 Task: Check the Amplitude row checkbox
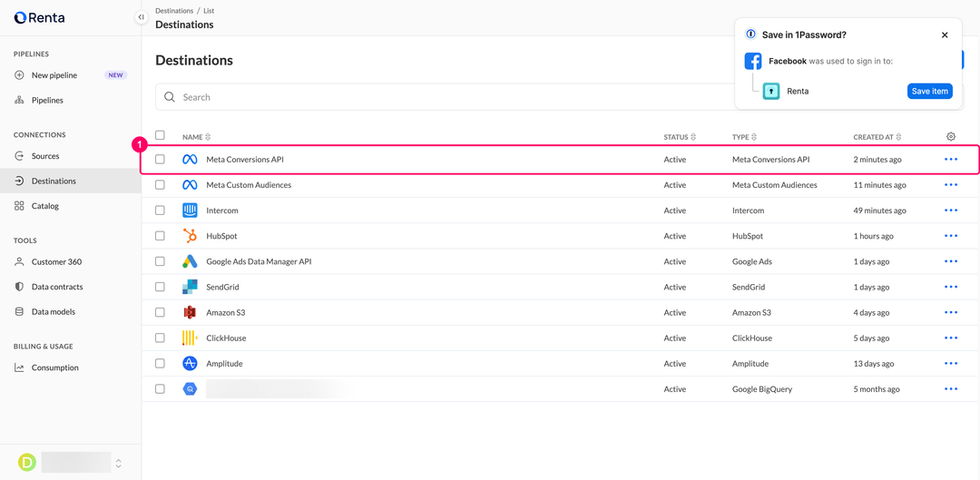(160, 363)
